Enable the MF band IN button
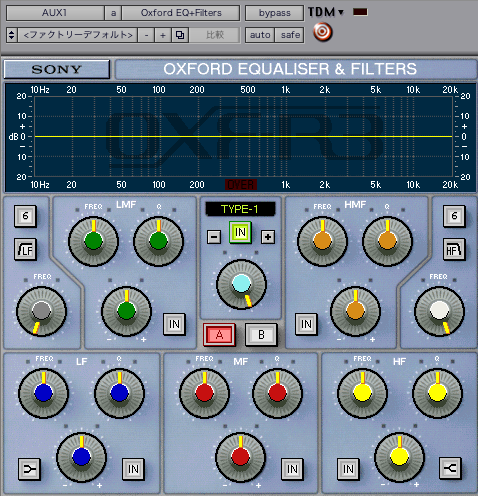This screenshot has width=478, height=496. [x=292, y=469]
